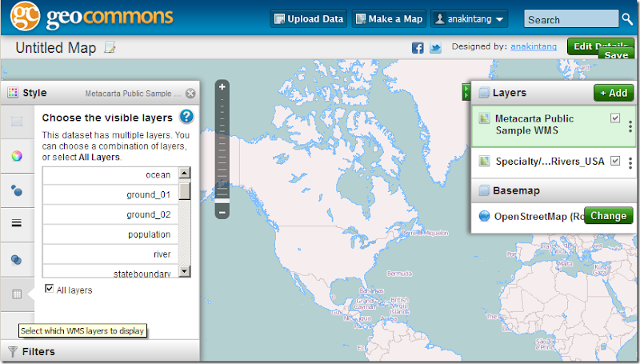This screenshot has height=364, width=640.
Task: Click the layer list scroll up arrow
Action: point(185,173)
